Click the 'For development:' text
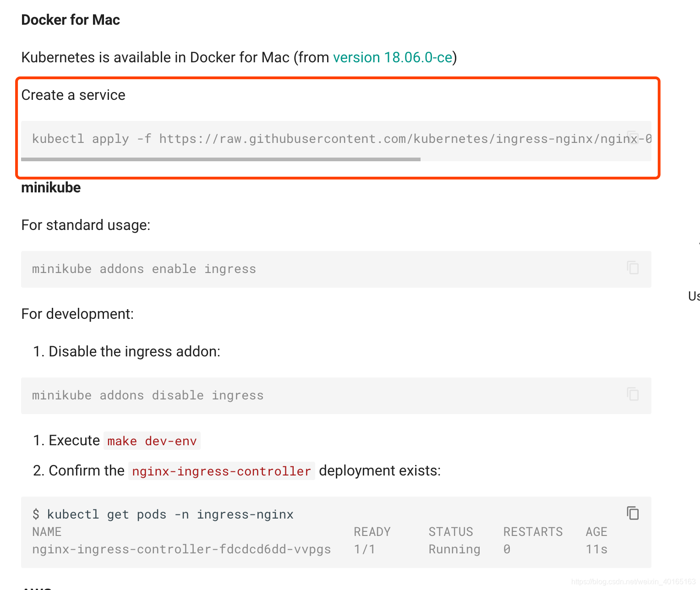Viewport: 700px width, 590px height. click(x=77, y=314)
